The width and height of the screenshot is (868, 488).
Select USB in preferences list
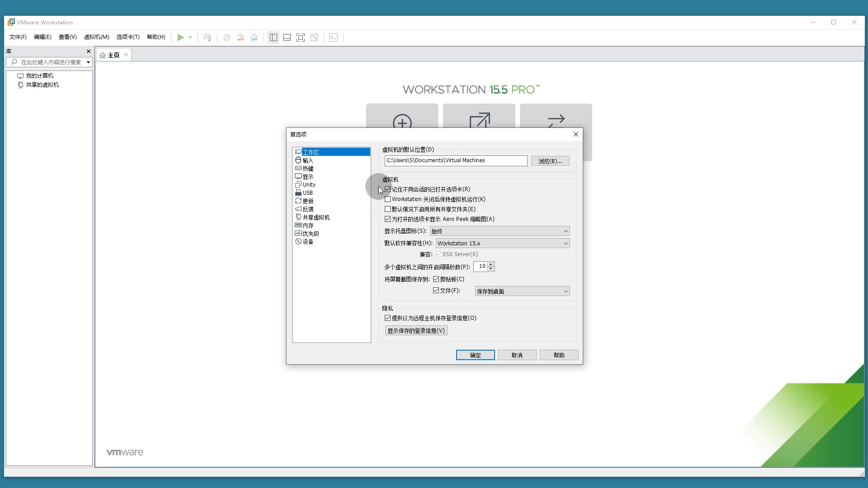[x=307, y=193]
